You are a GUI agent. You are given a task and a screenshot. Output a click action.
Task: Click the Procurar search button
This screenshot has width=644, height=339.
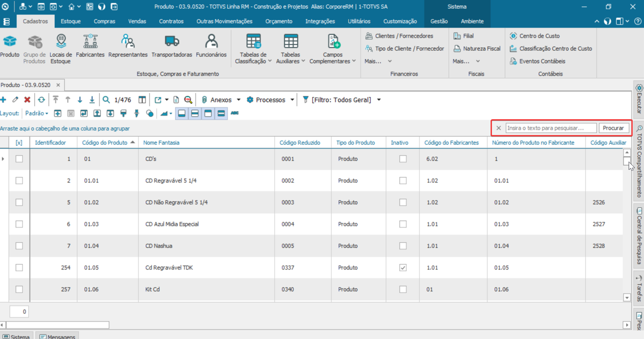point(613,128)
